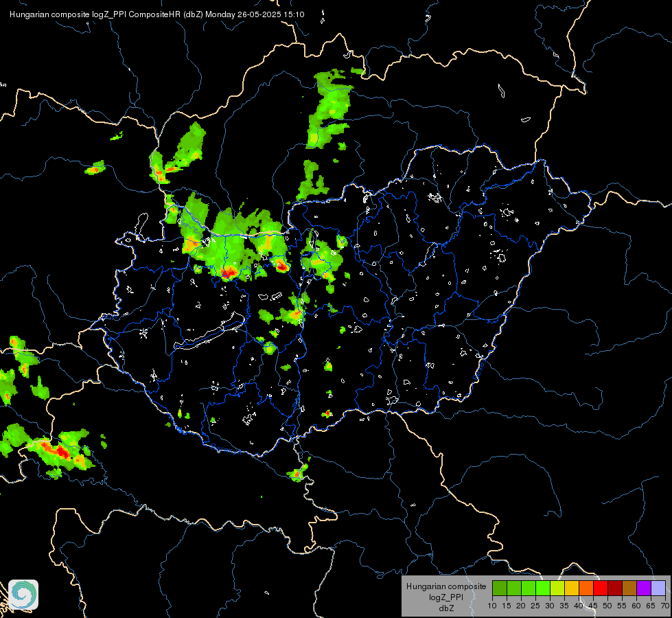Image resolution: width=672 pixels, height=618 pixels.
Task: Click the 'logZ_PPI' legend label
Action: (x=446, y=597)
